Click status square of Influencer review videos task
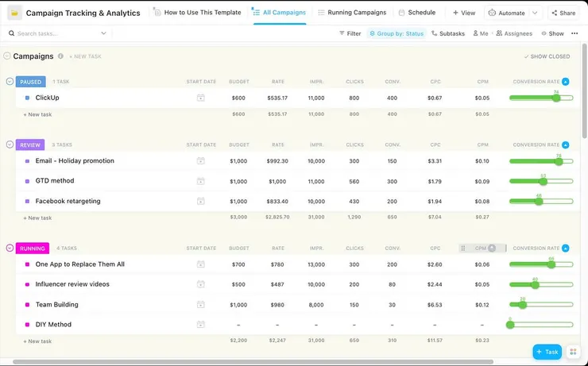Image resolution: width=588 pixels, height=366 pixels. (x=27, y=284)
